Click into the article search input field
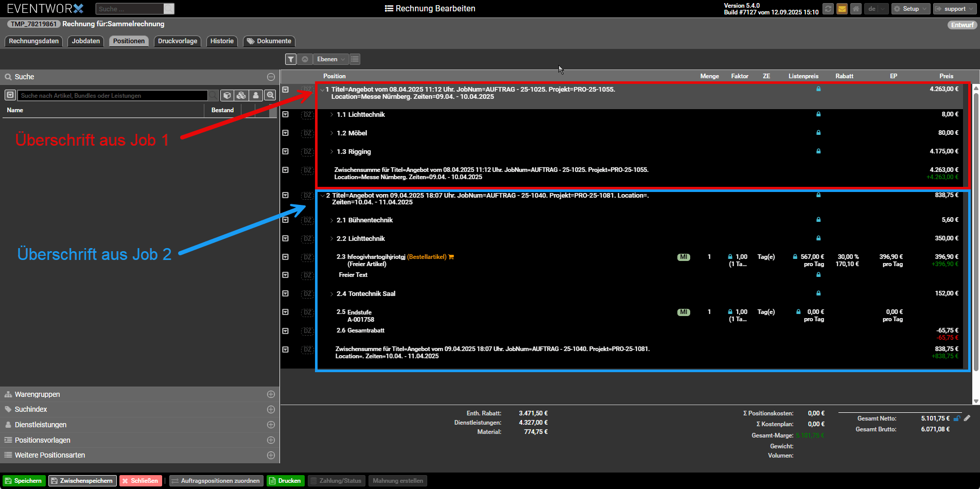 pyautogui.click(x=113, y=96)
